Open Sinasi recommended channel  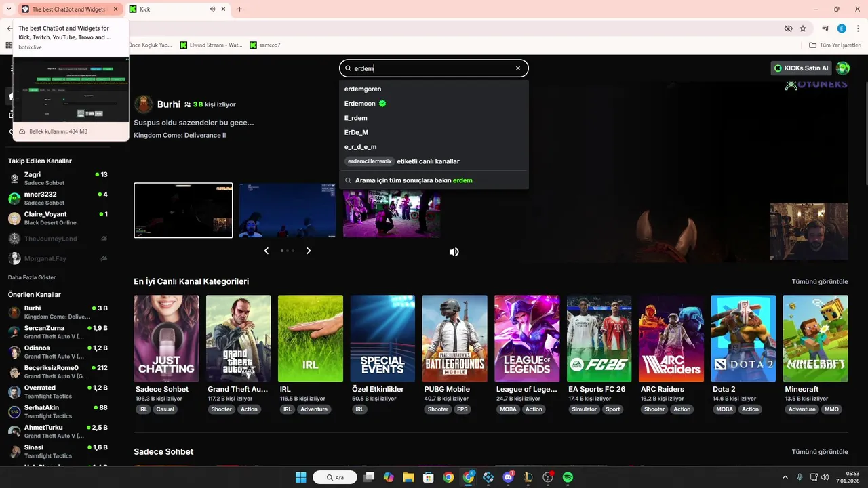(58, 451)
